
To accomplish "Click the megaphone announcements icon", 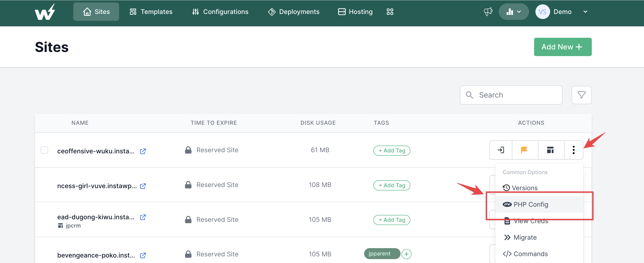I will (488, 12).
